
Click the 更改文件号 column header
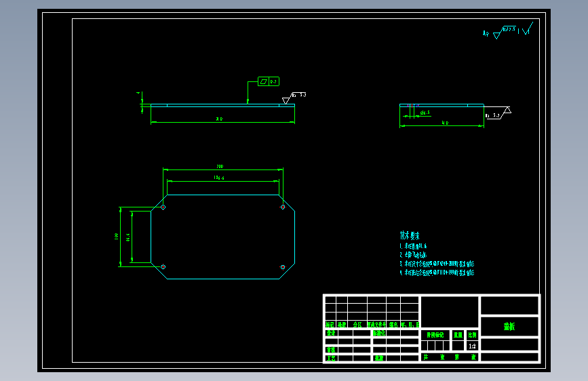[376, 324]
